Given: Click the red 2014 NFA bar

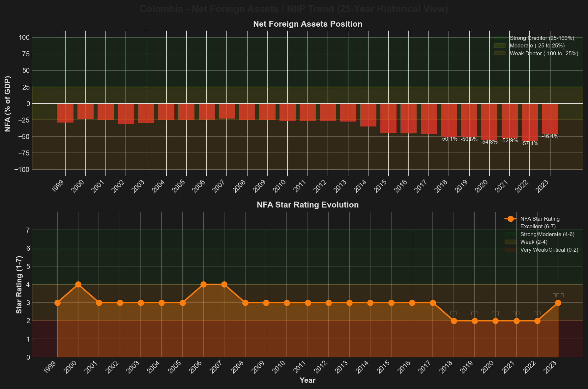Looking at the screenshot, I should (368, 115).
